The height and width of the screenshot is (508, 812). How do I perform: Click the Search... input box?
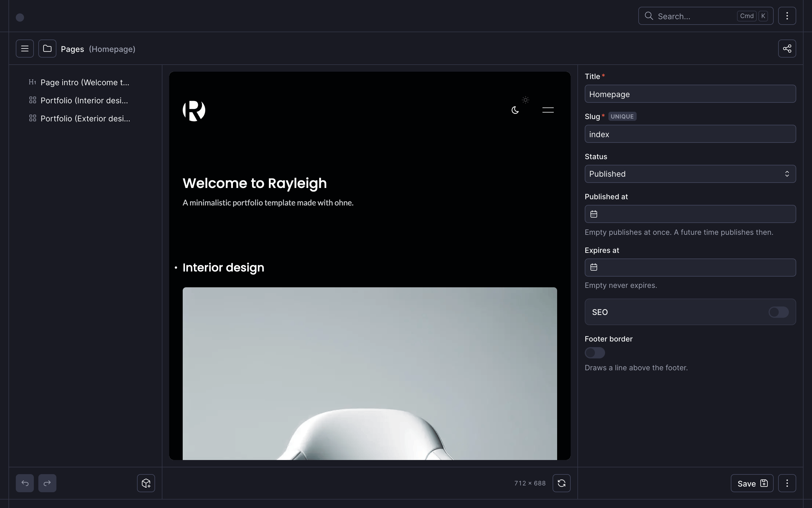706,16
